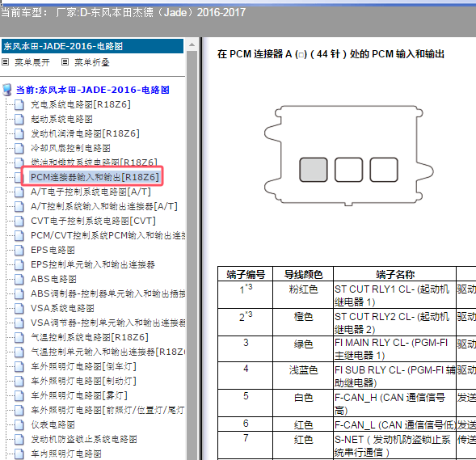Click right connector box in PCM diagram
This screenshot has width=476, height=460.
(x=384, y=170)
